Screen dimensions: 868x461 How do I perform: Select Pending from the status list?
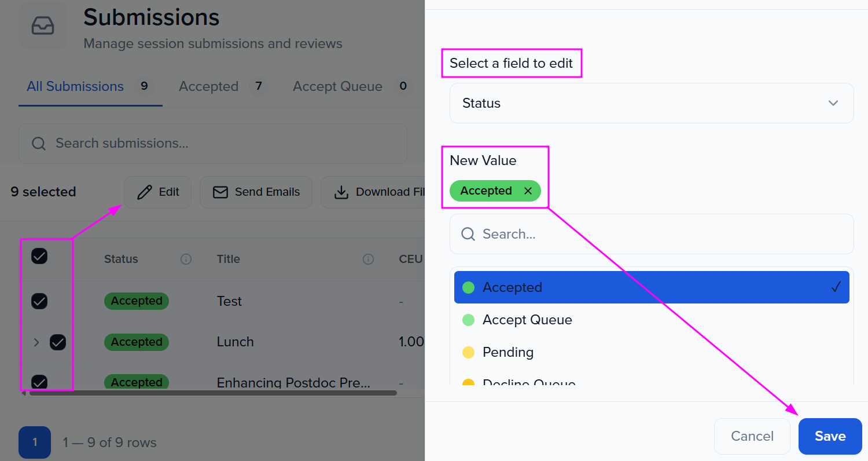(x=507, y=352)
